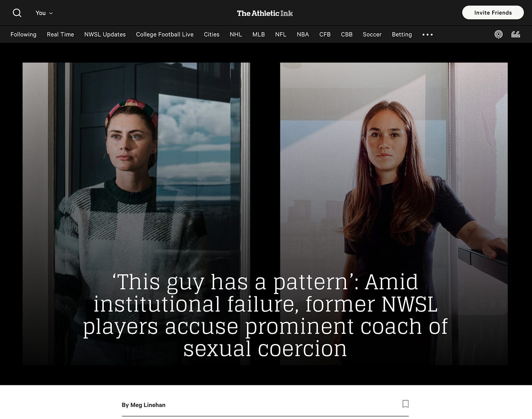Go to the MLB section
Screen dimensions: 532x419
pyautogui.click(x=259, y=34)
